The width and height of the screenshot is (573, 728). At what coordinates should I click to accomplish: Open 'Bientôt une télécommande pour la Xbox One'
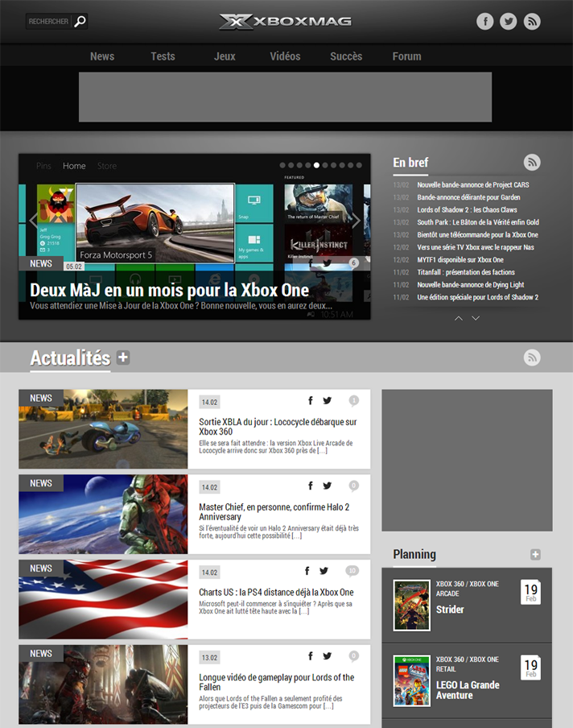477,235
